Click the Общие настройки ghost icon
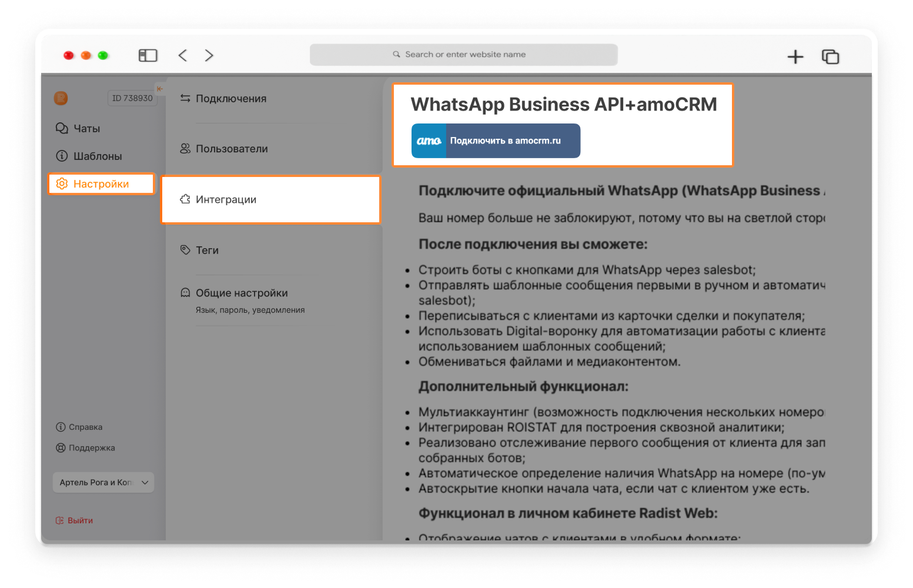The image size is (913, 588). click(185, 293)
